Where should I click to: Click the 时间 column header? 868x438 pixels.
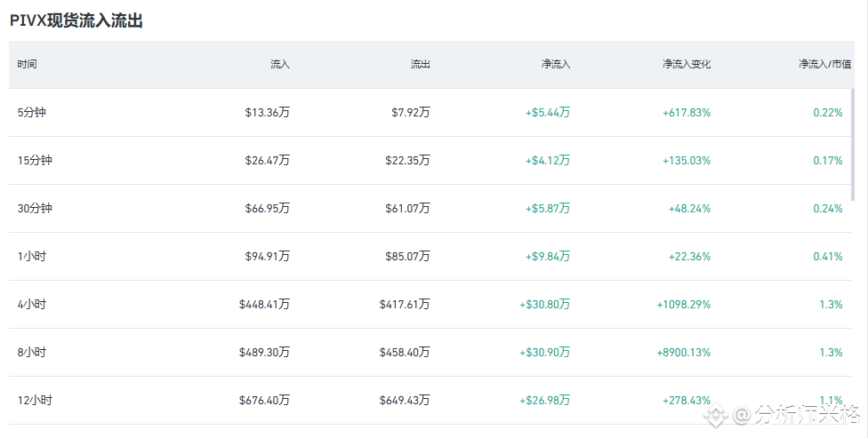28,65
